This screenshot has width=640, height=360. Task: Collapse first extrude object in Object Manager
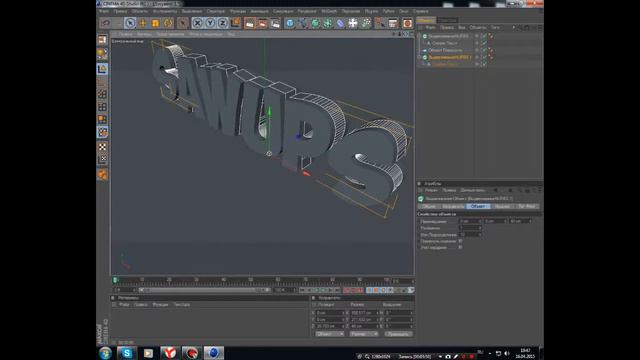[419, 36]
